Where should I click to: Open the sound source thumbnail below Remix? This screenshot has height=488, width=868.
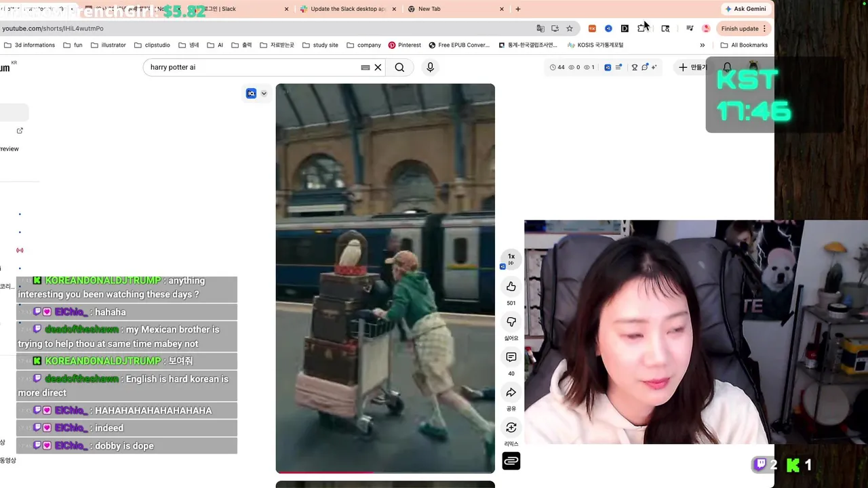pyautogui.click(x=511, y=461)
